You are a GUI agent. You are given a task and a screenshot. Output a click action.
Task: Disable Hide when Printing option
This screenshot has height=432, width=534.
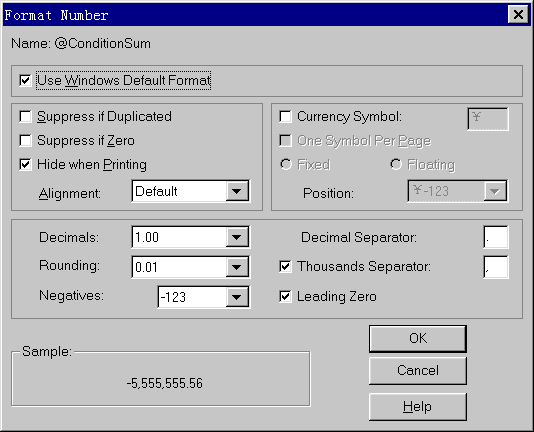click(x=26, y=165)
